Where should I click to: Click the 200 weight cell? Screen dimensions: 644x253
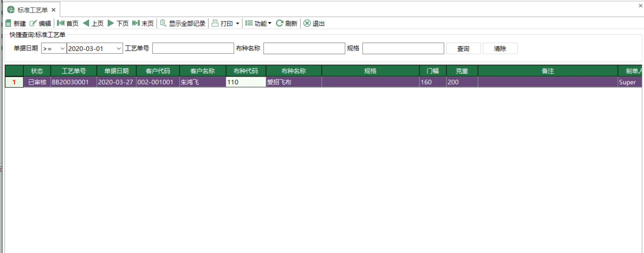tap(462, 82)
